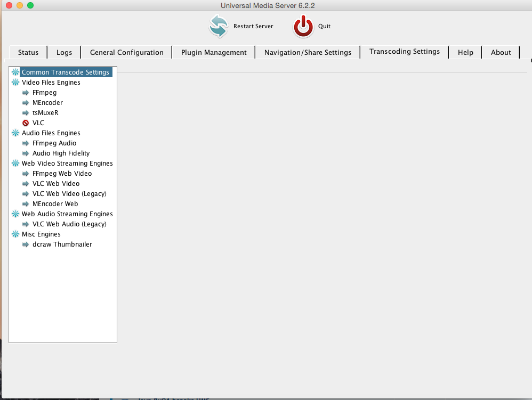The width and height of the screenshot is (532, 400).
Task: Click the arrow icon next to Audio High Fidelity
Action: coord(26,153)
